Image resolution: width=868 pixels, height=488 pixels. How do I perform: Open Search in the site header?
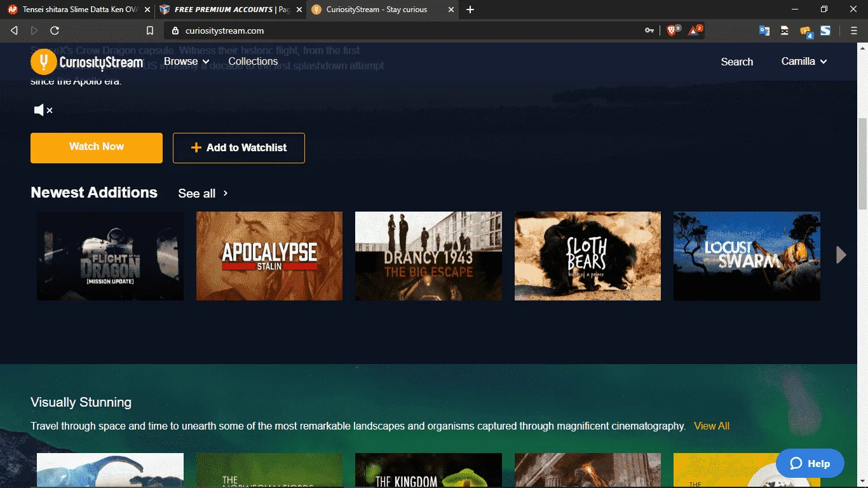point(737,62)
